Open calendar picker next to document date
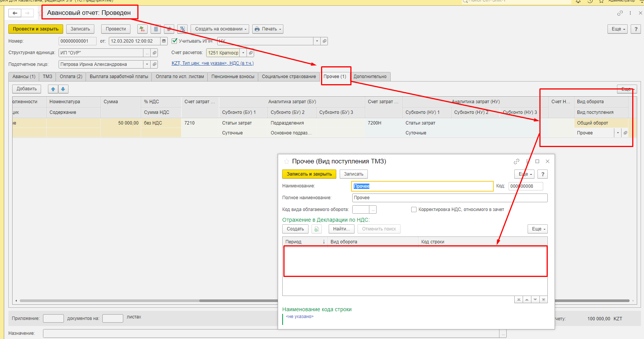The height and width of the screenshot is (339, 644). 164,41
